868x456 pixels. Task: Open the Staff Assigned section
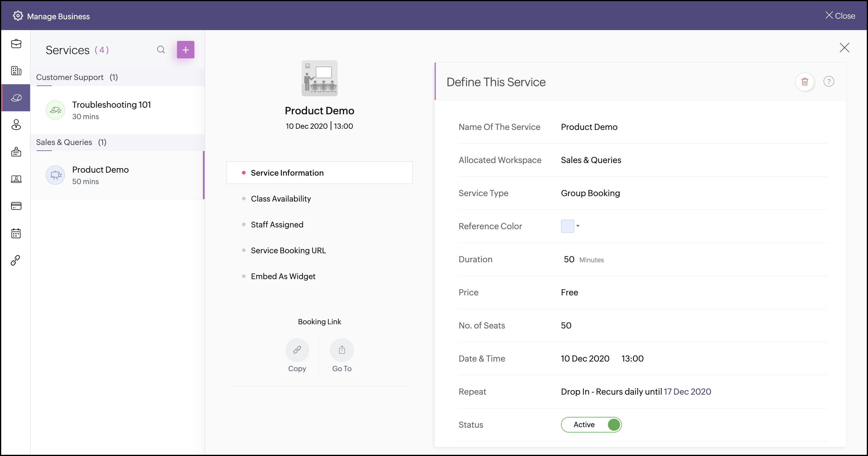tap(277, 225)
